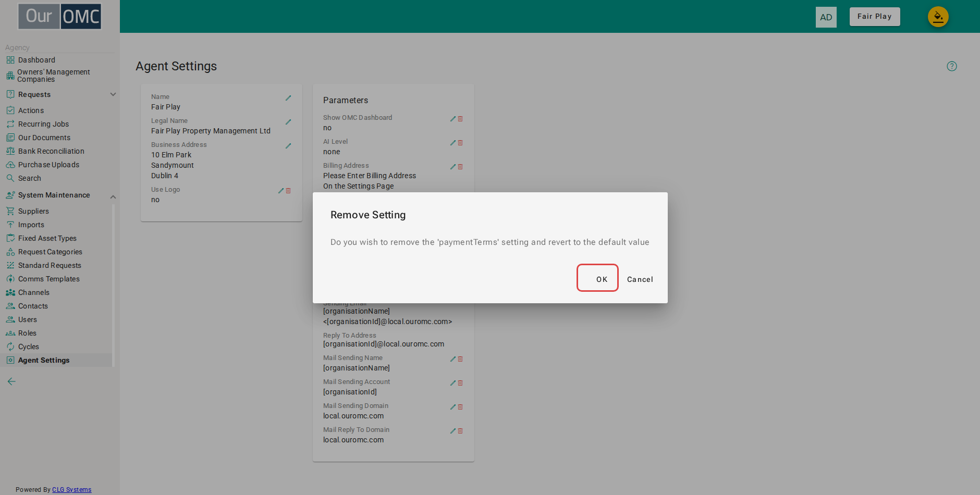
Task: Edit Mail Sending Account parameter
Action: [453, 383]
